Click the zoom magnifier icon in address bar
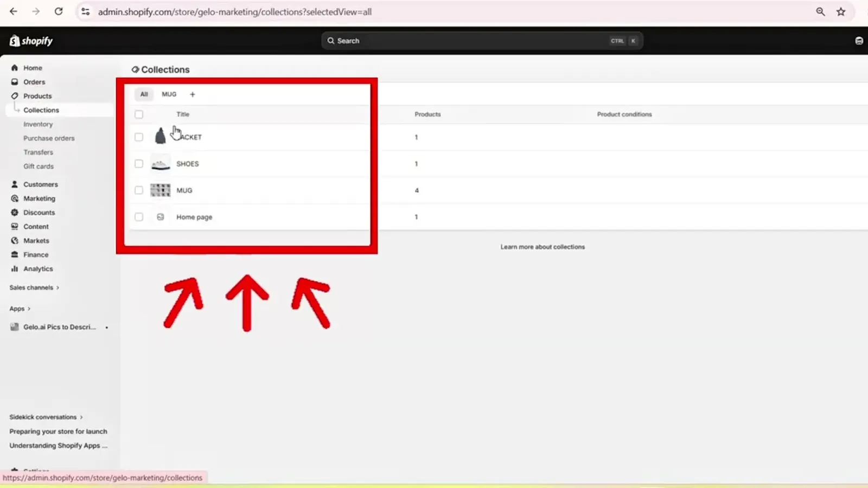This screenshot has width=868, height=488. click(x=820, y=11)
